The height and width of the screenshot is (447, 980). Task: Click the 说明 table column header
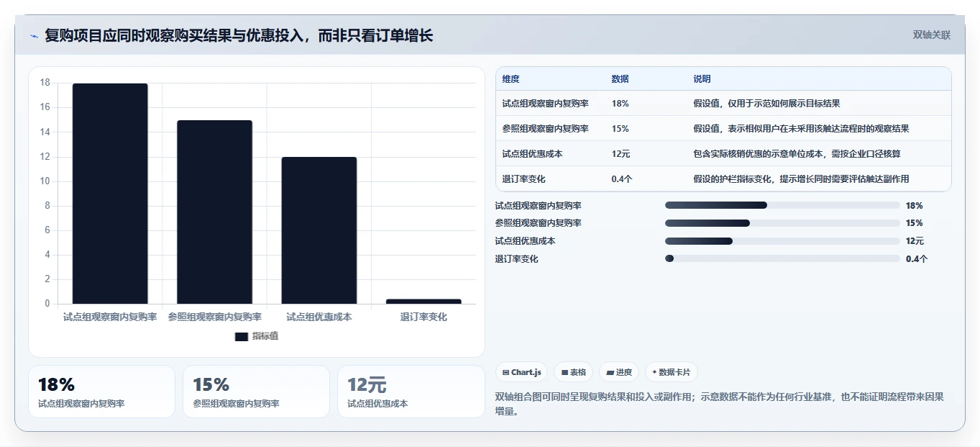tap(702, 78)
